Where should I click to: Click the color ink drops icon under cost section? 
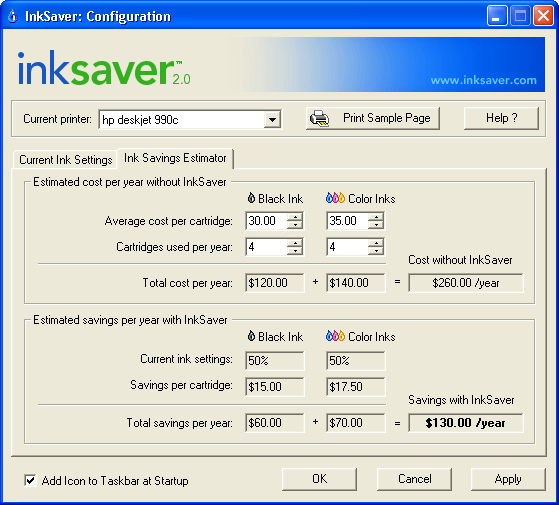pos(335,198)
